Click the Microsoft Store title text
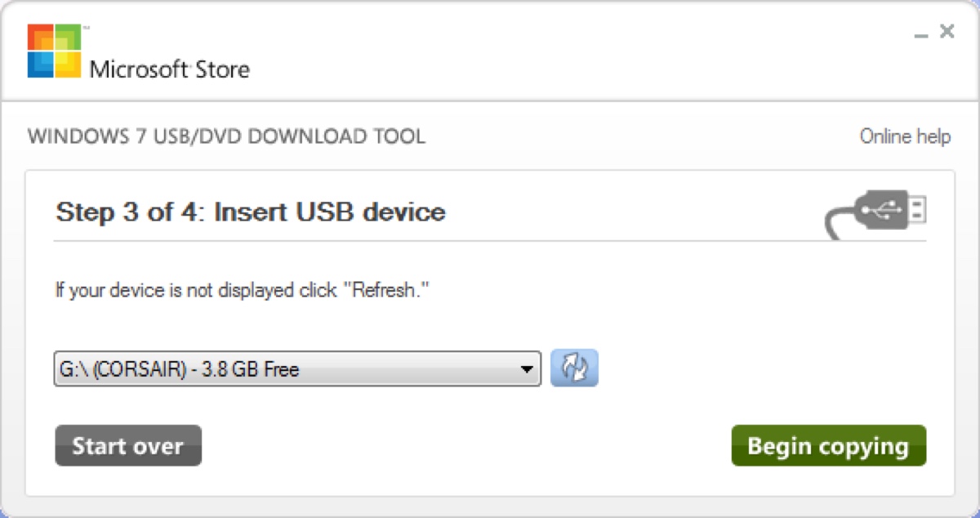The image size is (980, 518). pos(170,69)
